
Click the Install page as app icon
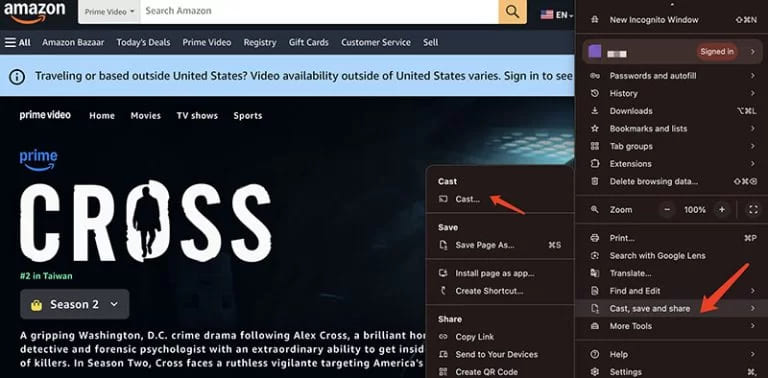coord(443,273)
